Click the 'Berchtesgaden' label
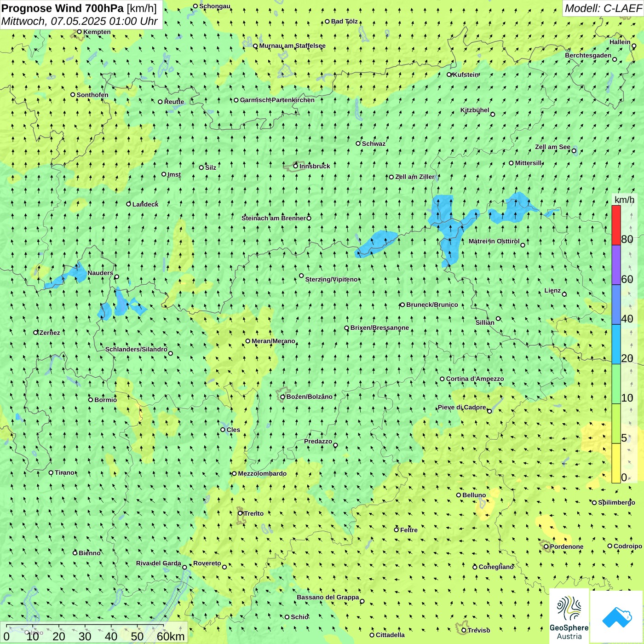Viewport: 644px width, 644px height. point(588,56)
